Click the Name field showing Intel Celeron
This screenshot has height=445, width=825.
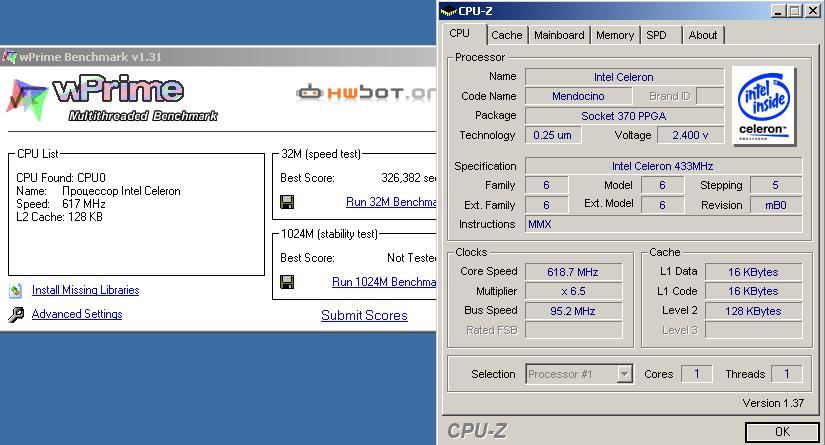624,77
